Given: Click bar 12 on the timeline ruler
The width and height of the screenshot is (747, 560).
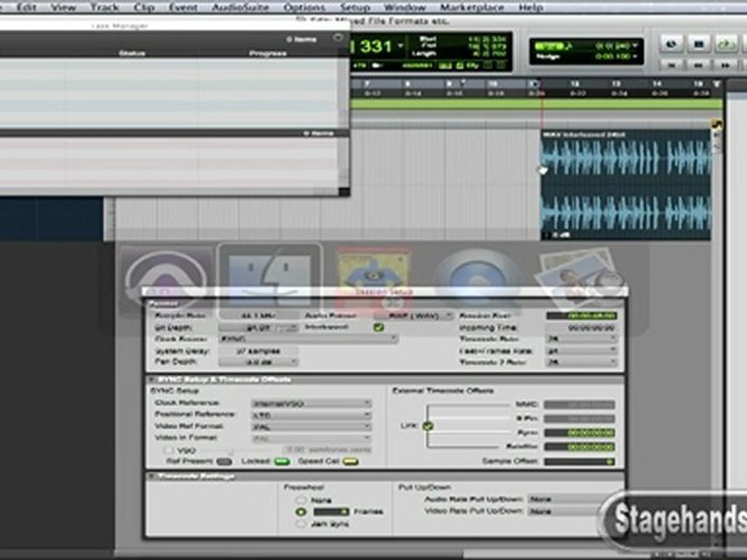Looking at the screenshot, I should [x=575, y=84].
